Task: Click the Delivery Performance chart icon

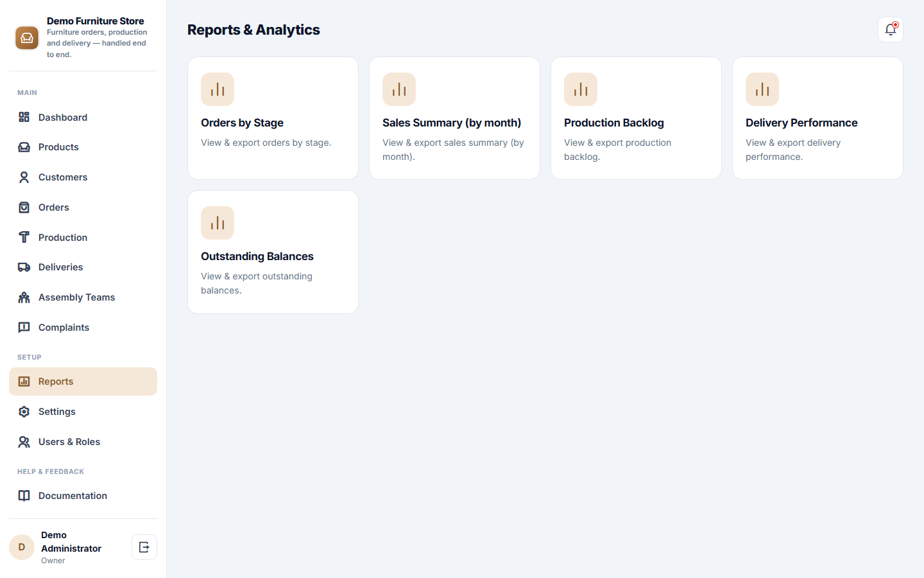Action: pos(762,89)
